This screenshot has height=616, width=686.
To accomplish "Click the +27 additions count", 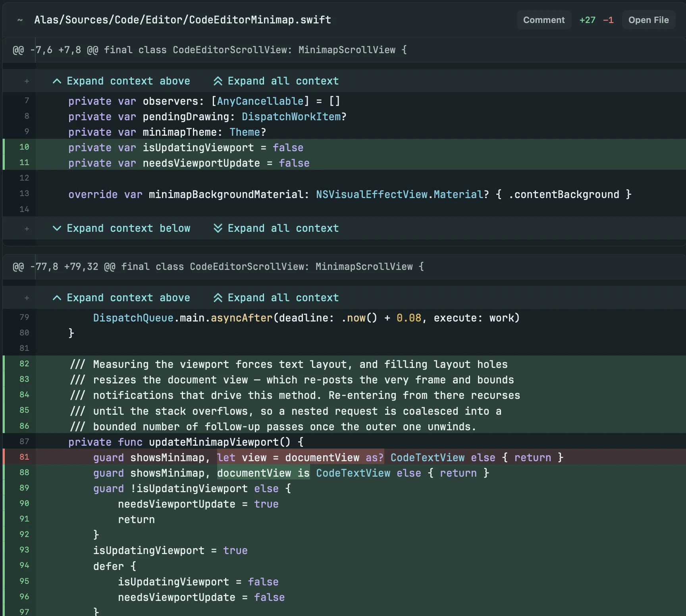I will [587, 20].
